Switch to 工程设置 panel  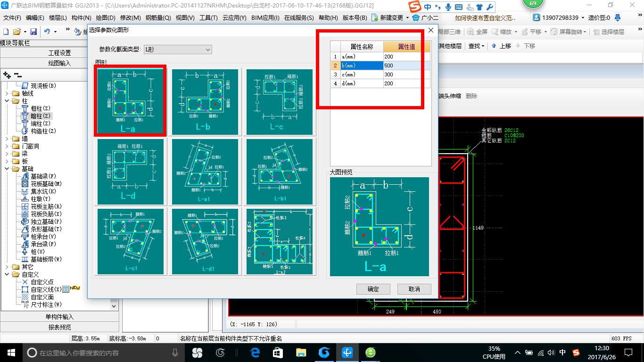point(60,53)
